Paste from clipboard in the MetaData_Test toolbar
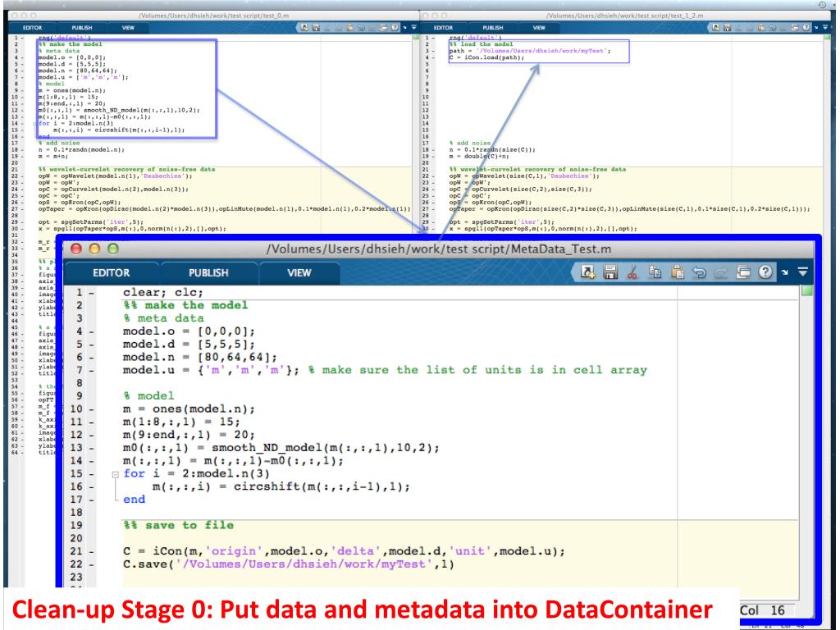The height and width of the screenshot is (630, 840). coord(678,272)
